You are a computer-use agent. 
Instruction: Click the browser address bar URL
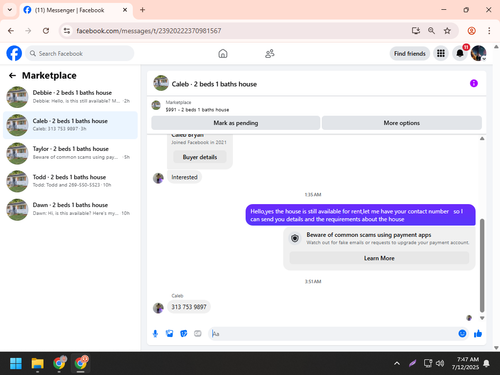(149, 31)
